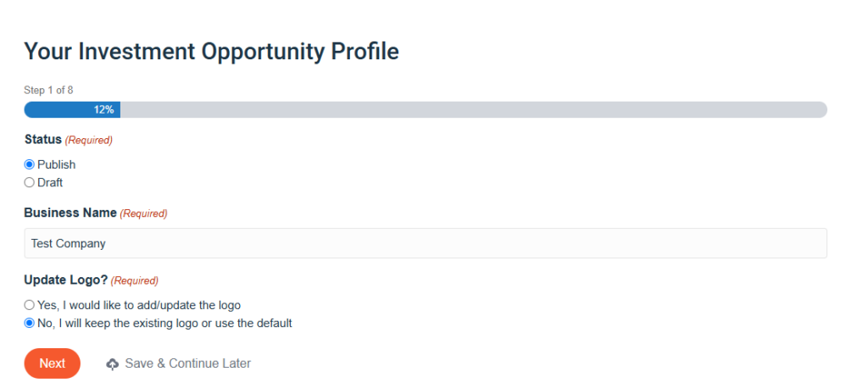This screenshot has width=868, height=388.
Task: Choose Yes to add/update the logo radio
Action: [x=30, y=305]
